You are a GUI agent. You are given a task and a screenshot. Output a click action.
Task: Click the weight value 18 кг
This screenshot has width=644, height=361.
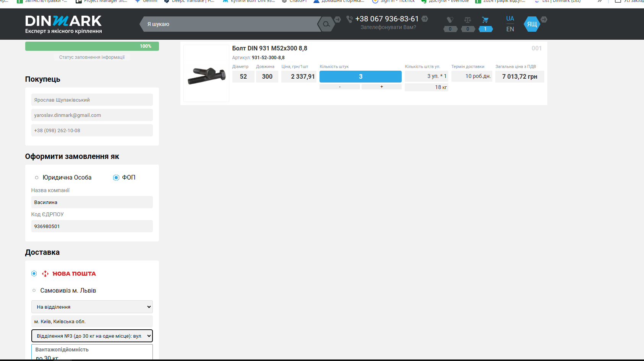tap(427, 87)
